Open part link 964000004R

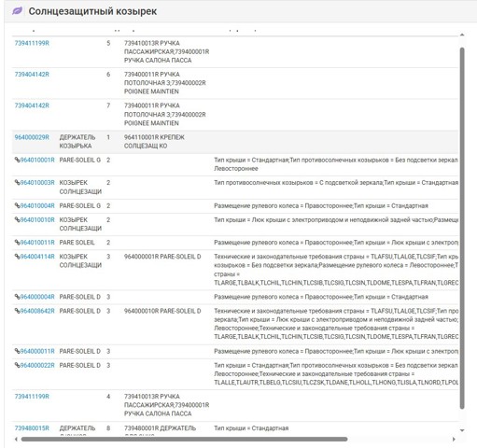pos(37,297)
